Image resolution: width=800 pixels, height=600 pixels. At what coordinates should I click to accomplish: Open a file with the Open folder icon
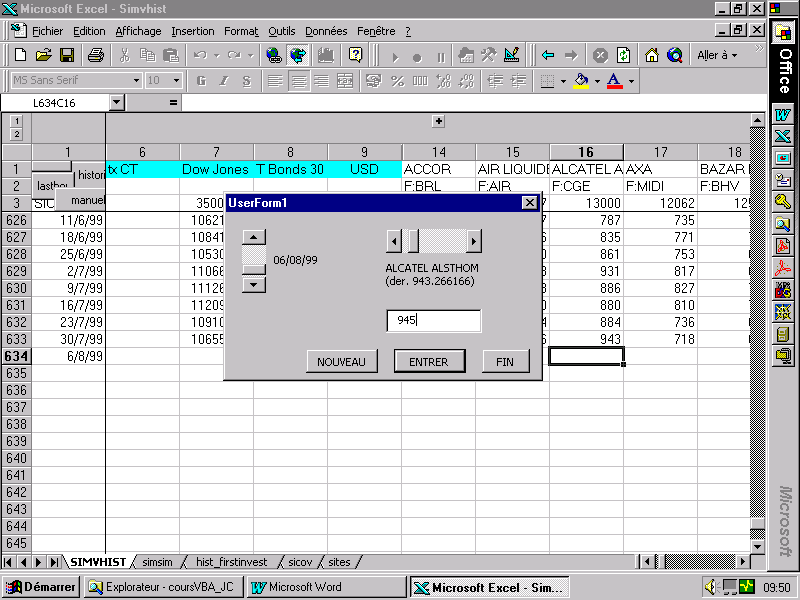[x=44, y=55]
